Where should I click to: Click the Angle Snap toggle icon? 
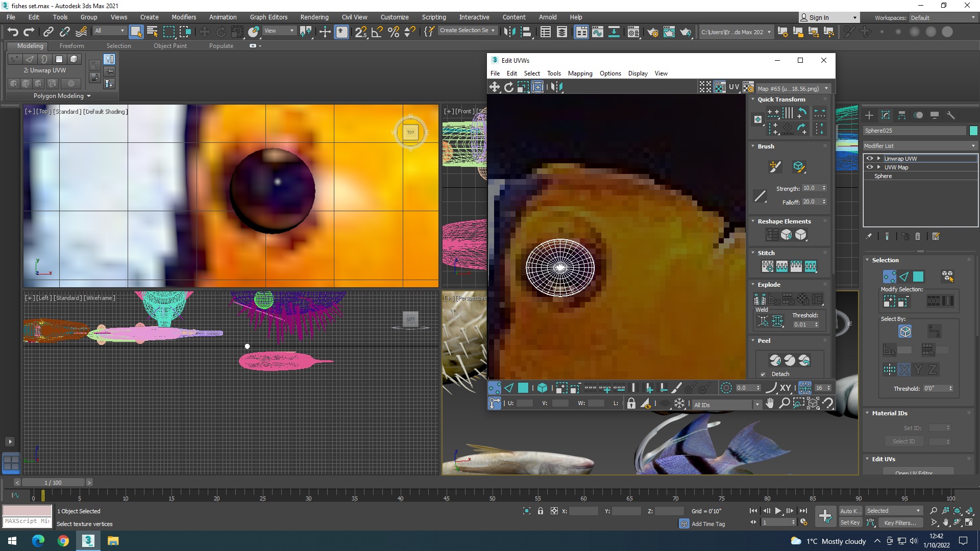coord(377,32)
